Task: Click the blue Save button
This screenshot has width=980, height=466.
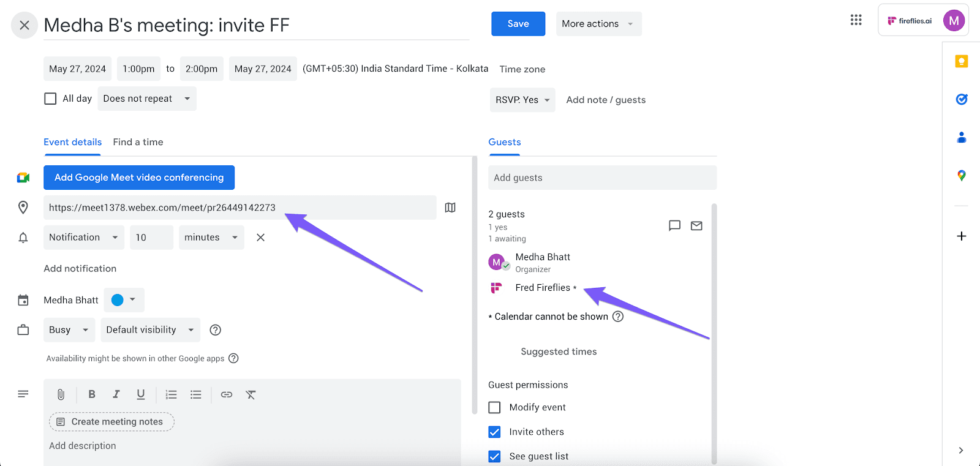Action: tap(518, 24)
